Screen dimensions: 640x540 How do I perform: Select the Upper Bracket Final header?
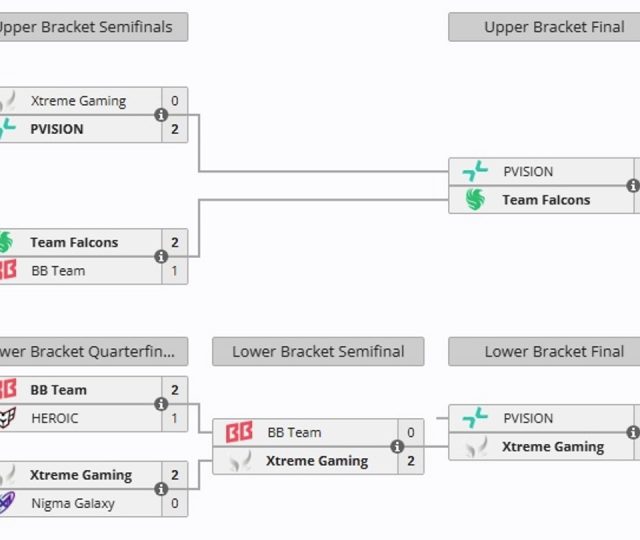pyautogui.click(x=553, y=27)
